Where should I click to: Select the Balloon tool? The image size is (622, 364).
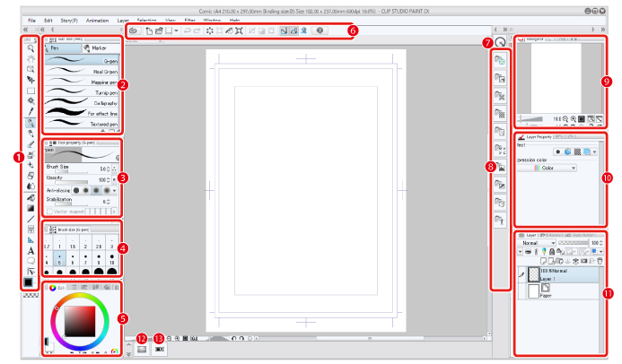tap(31, 261)
